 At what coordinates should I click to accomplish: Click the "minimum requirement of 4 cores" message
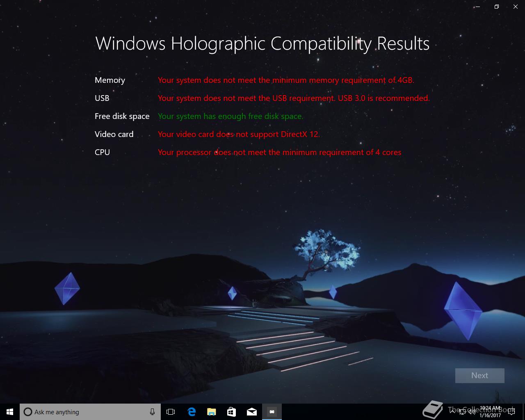pos(280,152)
